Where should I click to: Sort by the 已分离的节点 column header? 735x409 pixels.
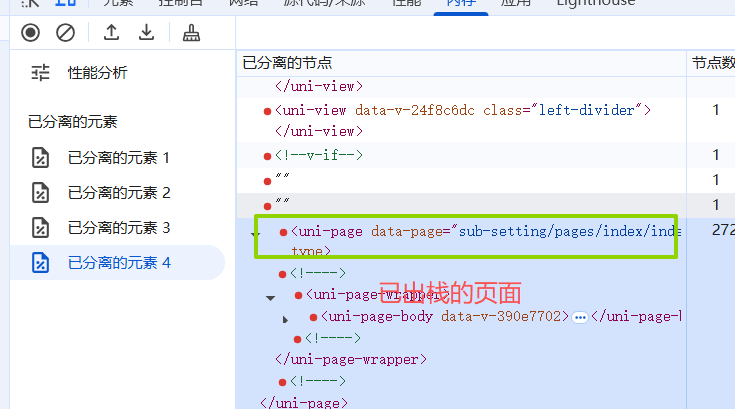pos(288,63)
